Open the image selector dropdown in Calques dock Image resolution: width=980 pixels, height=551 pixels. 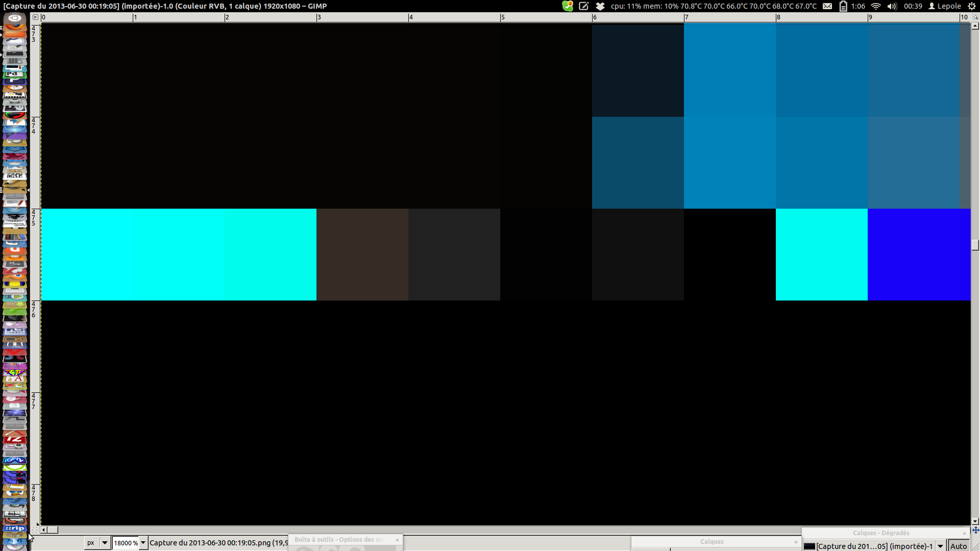(x=940, y=546)
